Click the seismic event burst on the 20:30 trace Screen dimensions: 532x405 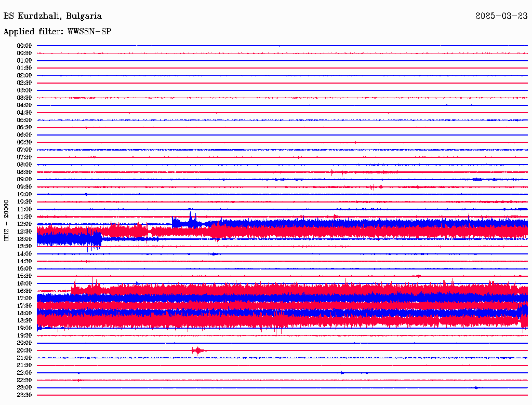coord(198,350)
